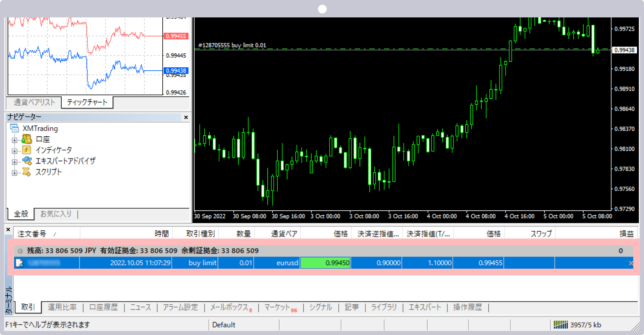Click the 0.99455 current price cell

pyautogui.click(x=479, y=263)
